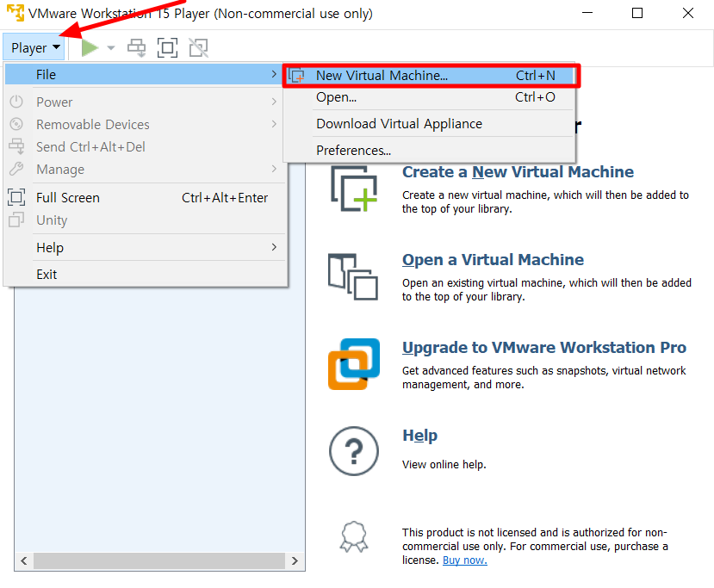Click Send Ctrl+Alt+Del toolbar icon
Image resolution: width=714 pixels, height=588 pixels.
click(136, 48)
